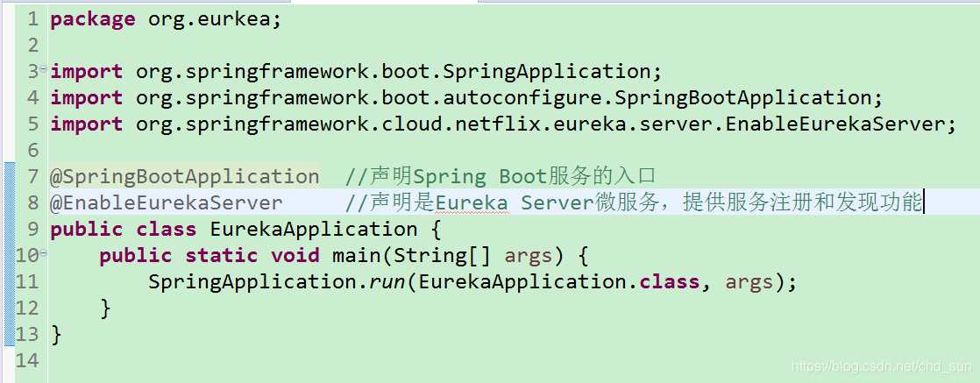Click line number 6 in the gutter
This screenshot has width=980, height=383.
(33, 151)
